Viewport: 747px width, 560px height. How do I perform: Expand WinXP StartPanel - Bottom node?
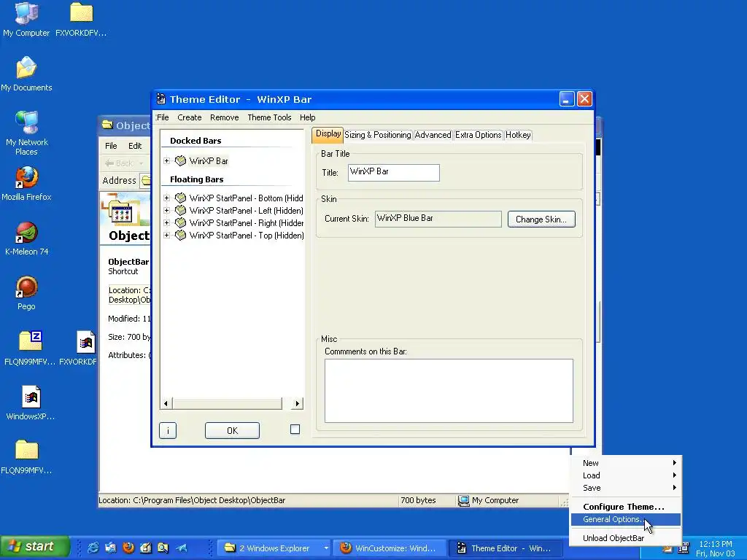pos(167,198)
